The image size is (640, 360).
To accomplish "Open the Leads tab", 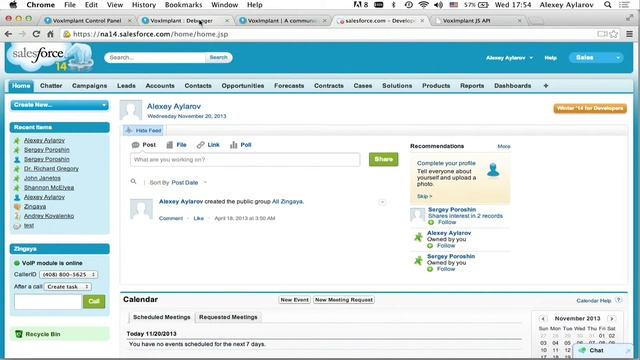I will point(126,86).
